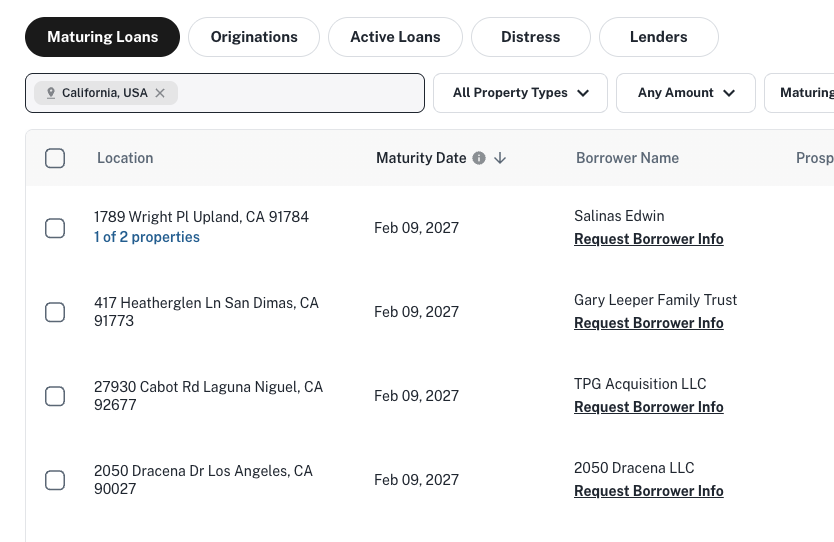Screen dimensions: 834x542
Task: Open the All Property Types dropdown
Action: [x=520, y=93]
